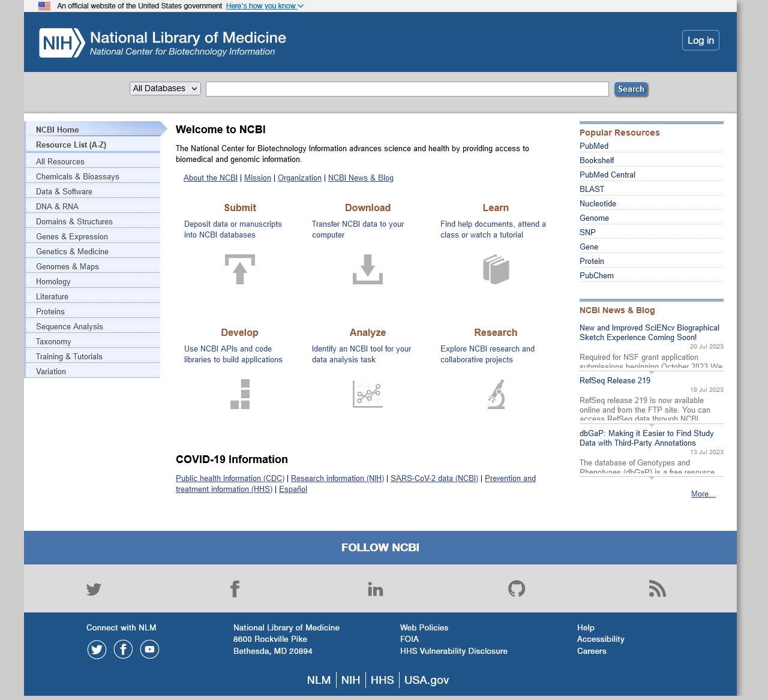The height and width of the screenshot is (700, 768).
Task: Open Nucleotide in Popular Resources
Action: (598, 203)
